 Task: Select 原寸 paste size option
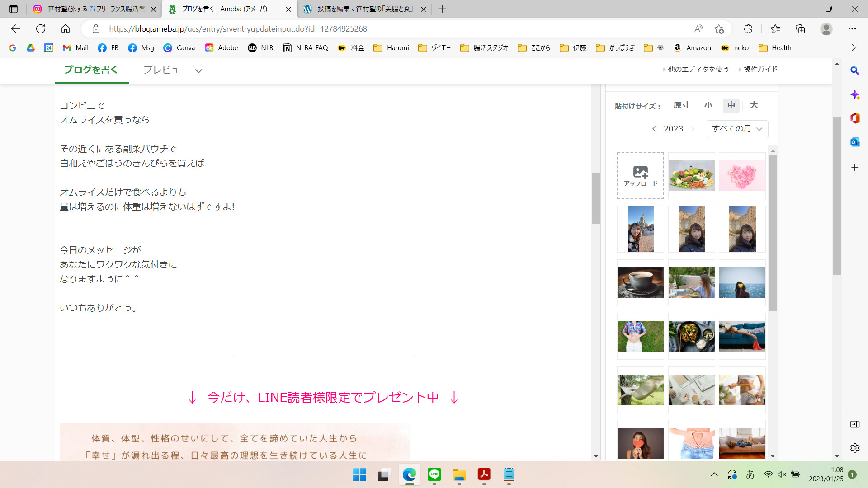[681, 105]
